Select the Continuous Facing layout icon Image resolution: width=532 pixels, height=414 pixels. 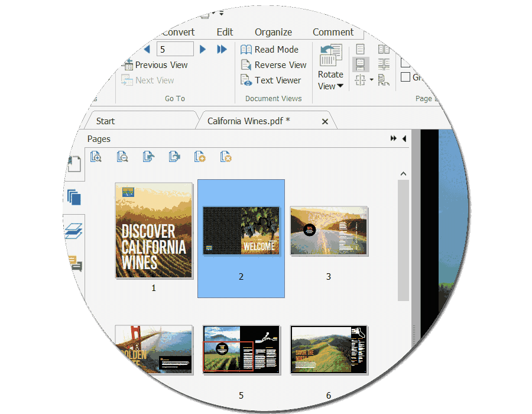pyautogui.click(x=384, y=62)
